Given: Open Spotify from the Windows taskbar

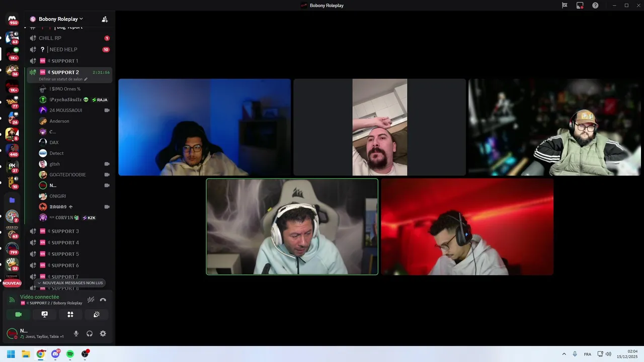Looking at the screenshot, I should point(70,354).
